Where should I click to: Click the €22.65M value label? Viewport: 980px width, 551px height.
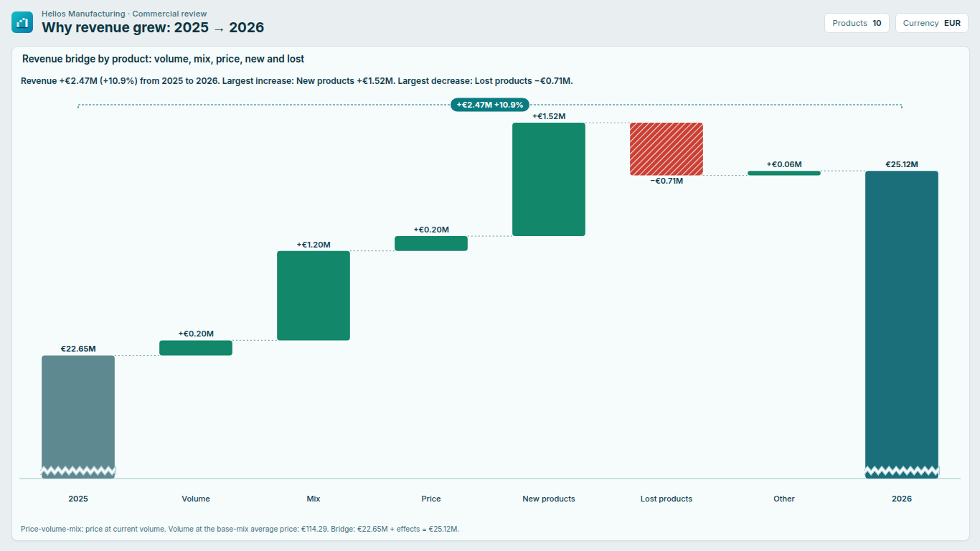click(x=78, y=349)
